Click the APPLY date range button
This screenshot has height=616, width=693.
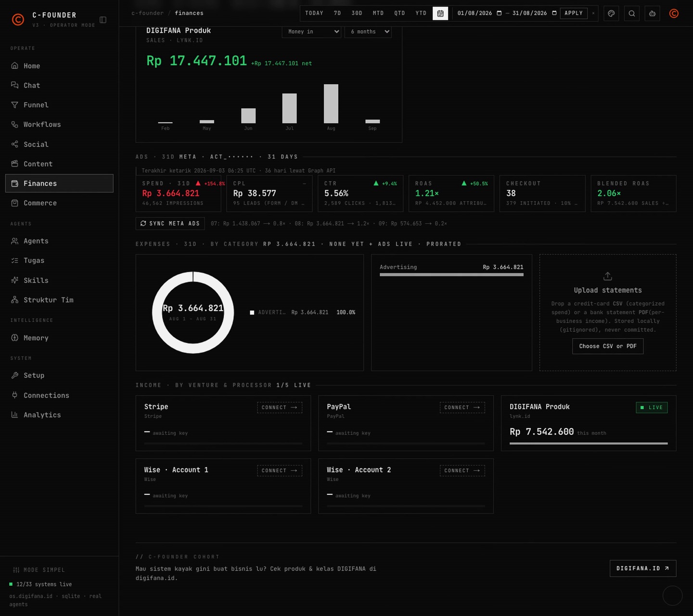574,13
